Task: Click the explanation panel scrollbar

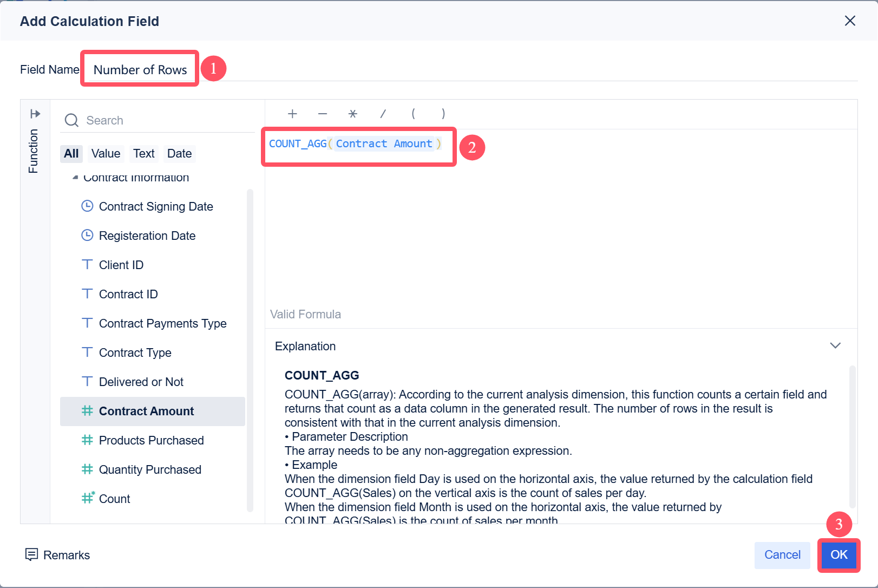Action: (x=853, y=436)
